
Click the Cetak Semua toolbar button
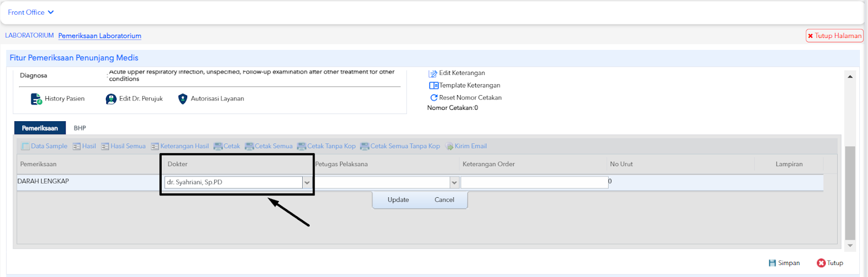tap(269, 146)
